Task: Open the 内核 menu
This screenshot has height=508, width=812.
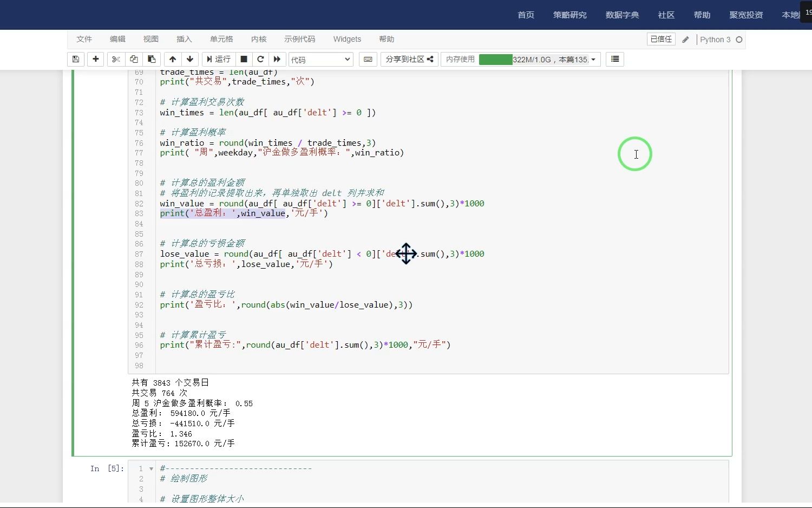Action: pos(259,39)
